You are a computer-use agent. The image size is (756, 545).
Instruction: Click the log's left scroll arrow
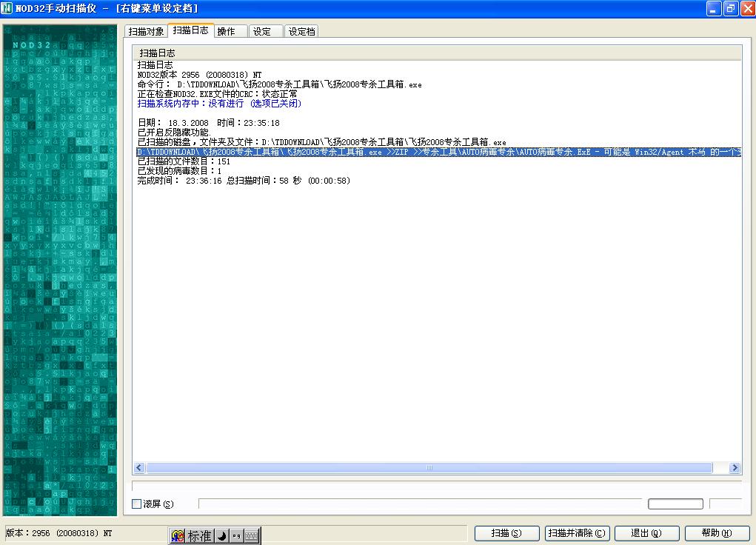pos(139,467)
